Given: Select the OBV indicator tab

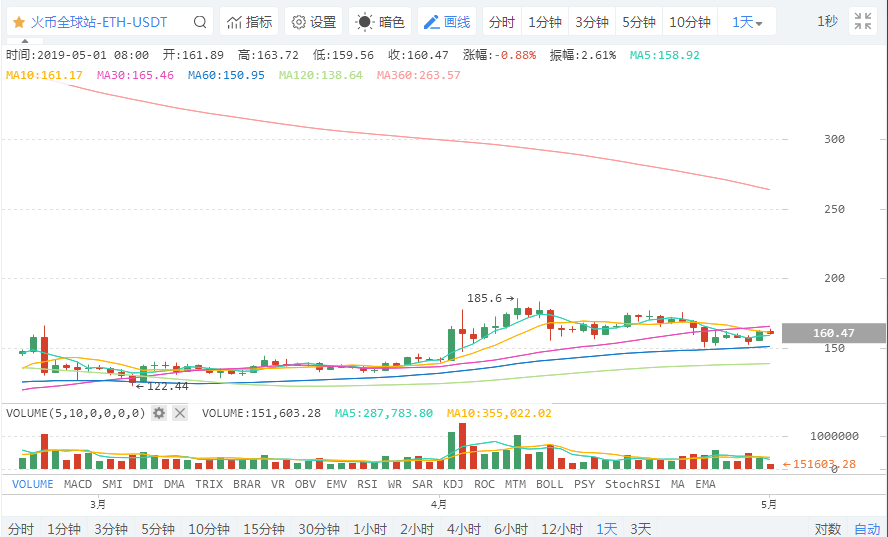Looking at the screenshot, I should [x=305, y=484].
